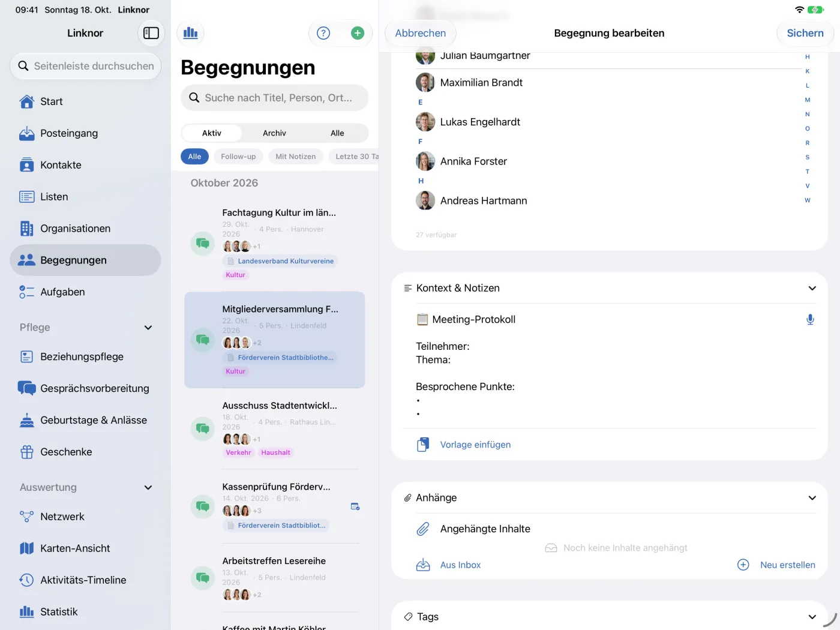Select the Aktiv tab
The width and height of the screenshot is (840, 630).
pyautogui.click(x=212, y=133)
